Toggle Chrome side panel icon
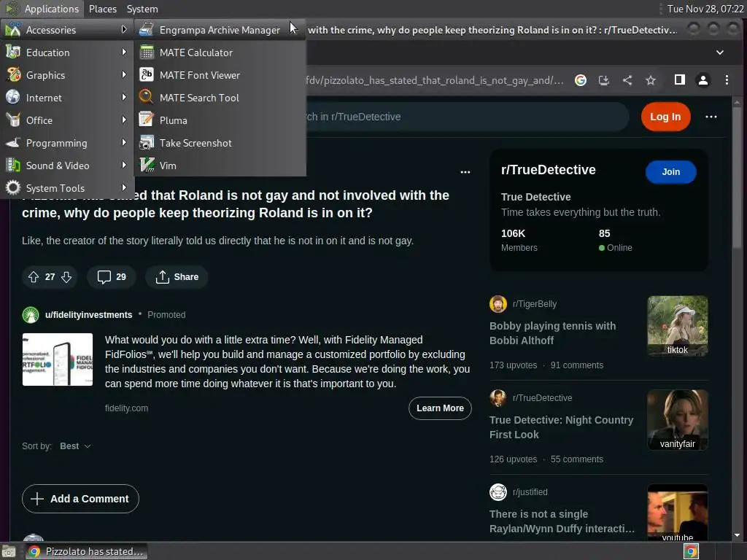This screenshot has height=560, width=747. (x=680, y=79)
